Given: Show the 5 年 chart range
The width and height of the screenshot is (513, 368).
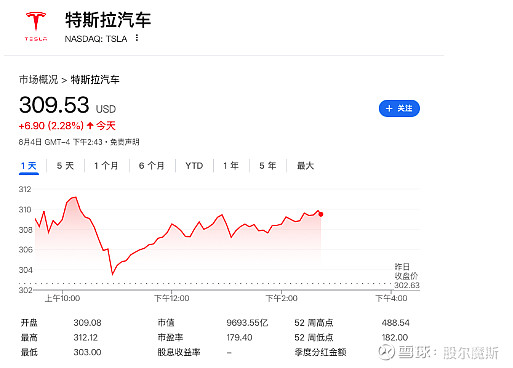Looking at the screenshot, I should [268, 166].
